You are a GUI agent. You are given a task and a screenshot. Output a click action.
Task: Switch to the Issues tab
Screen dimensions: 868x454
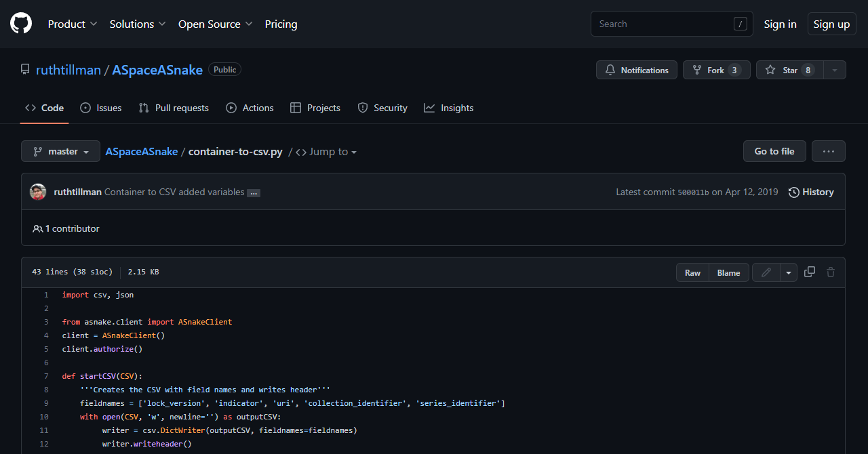pyautogui.click(x=100, y=108)
